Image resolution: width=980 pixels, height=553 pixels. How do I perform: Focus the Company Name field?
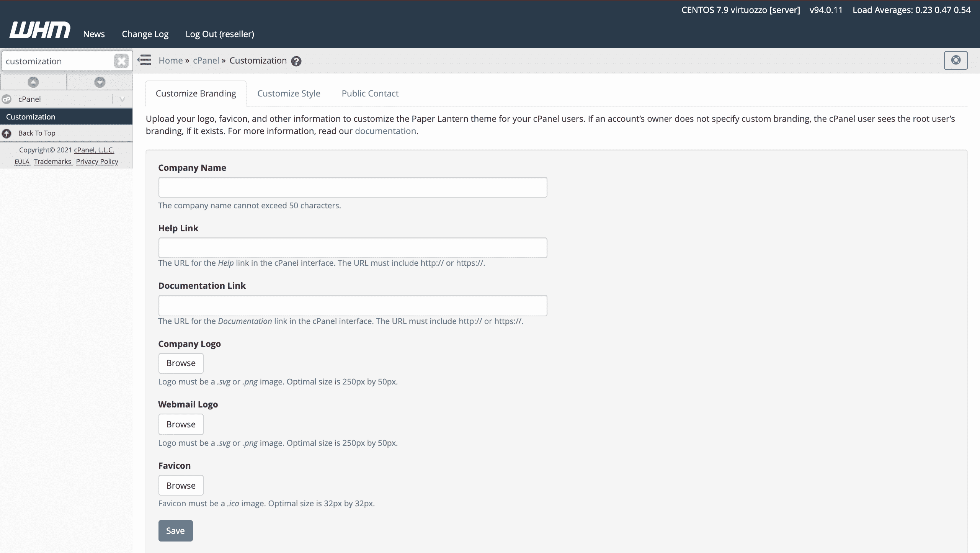(353, 187)
